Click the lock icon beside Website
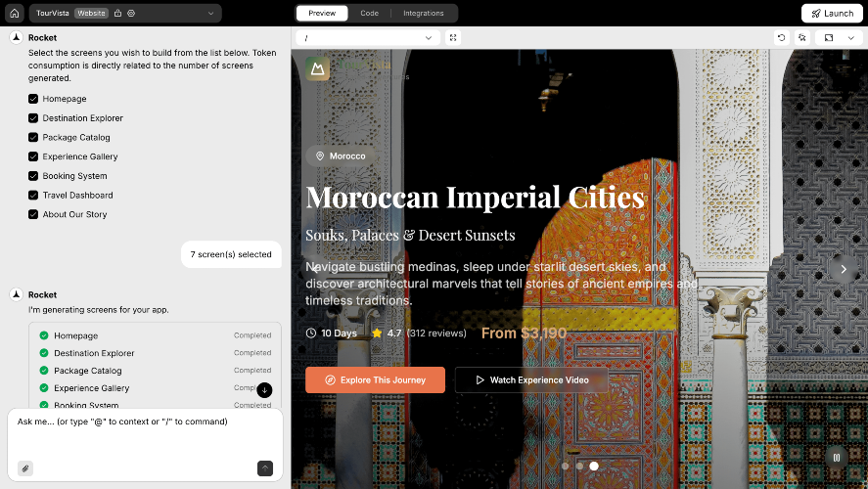Viewport: 868px width, 489px height. pyautogui.click(x=117, y=14)
